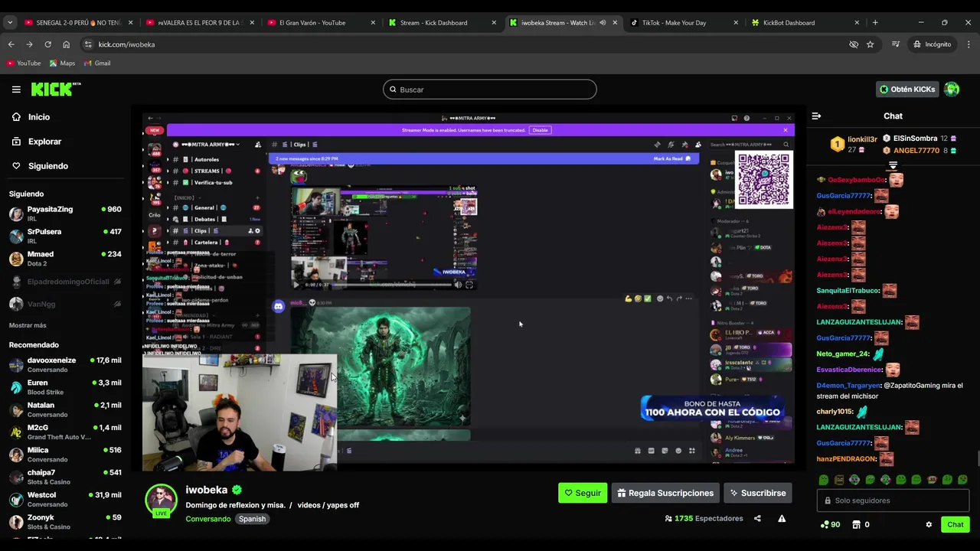The image size is (980, 551).
Task: Expand the leaderboard under top gifters
Action: point(893,165)
